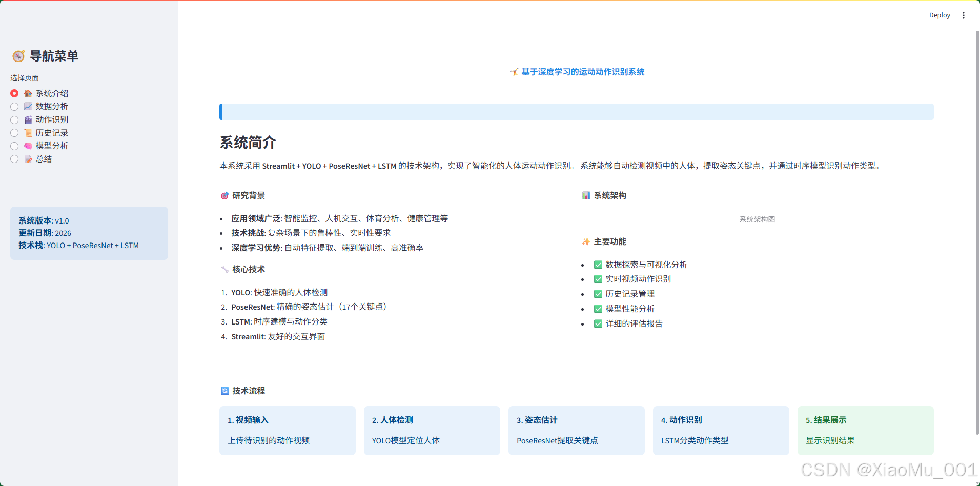Click the target icon beside 研究背景
Screen dimensions: 980x486
224,196
